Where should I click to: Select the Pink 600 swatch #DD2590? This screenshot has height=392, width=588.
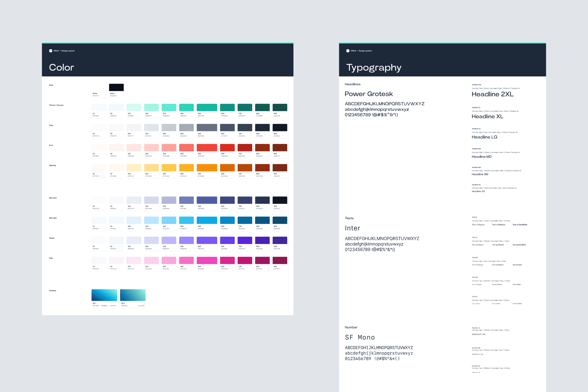[x=227, y=260]
